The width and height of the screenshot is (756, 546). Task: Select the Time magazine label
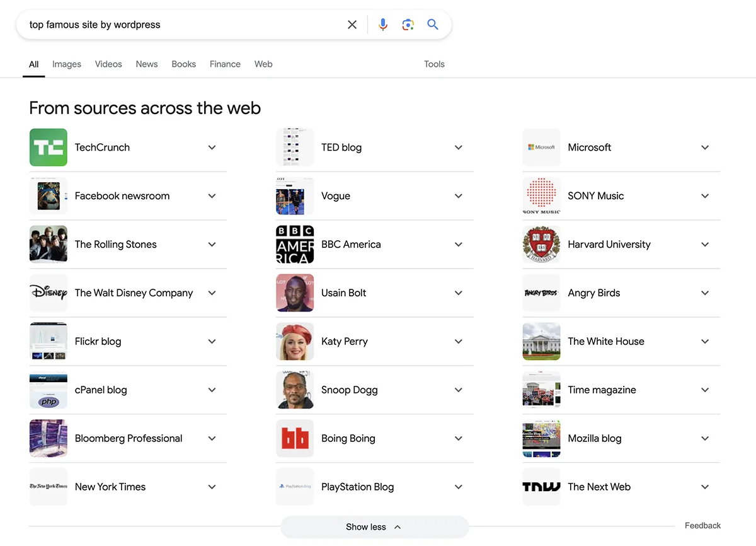tap(602, 390)
